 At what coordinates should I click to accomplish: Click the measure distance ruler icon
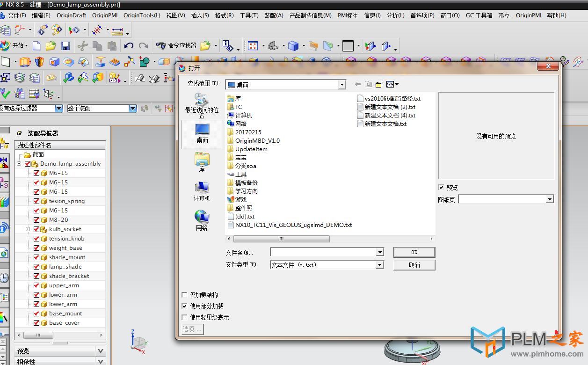tap(116, 30)
